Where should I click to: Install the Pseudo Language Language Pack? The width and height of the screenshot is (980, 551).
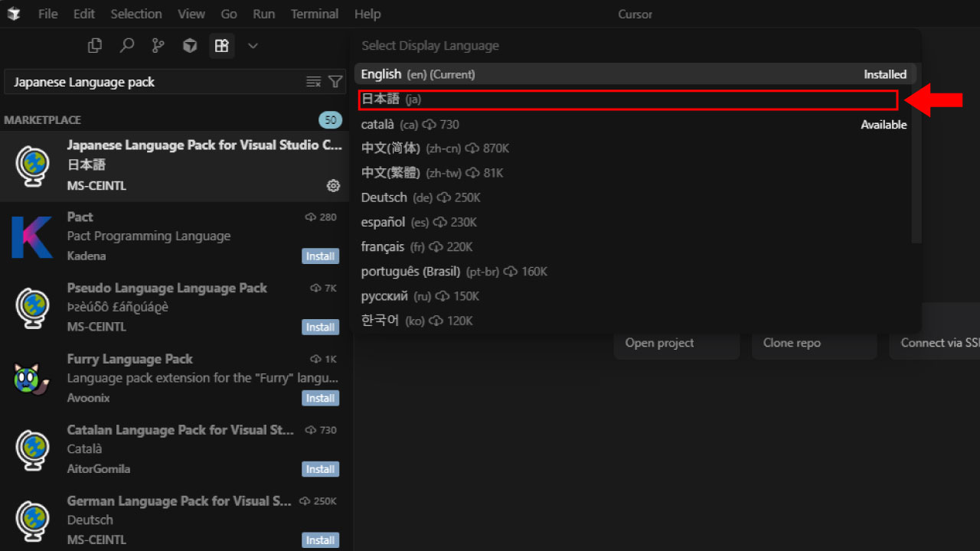pyautogui.click(x=320, y=328)
